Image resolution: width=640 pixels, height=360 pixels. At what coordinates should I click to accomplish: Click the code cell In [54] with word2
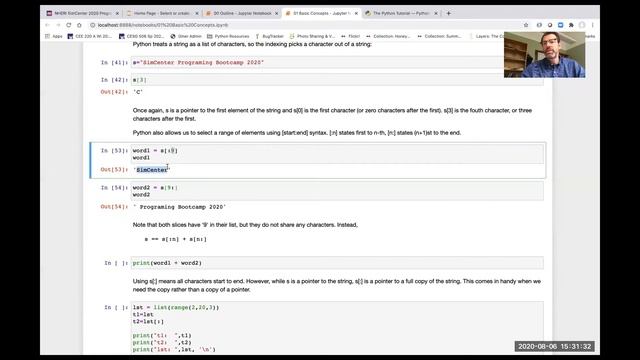337,191
